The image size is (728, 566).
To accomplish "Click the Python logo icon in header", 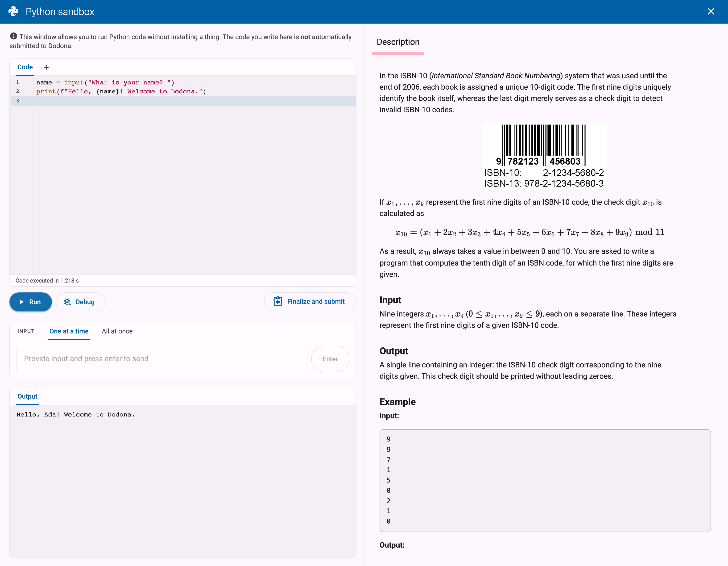I will click(13, 11).
